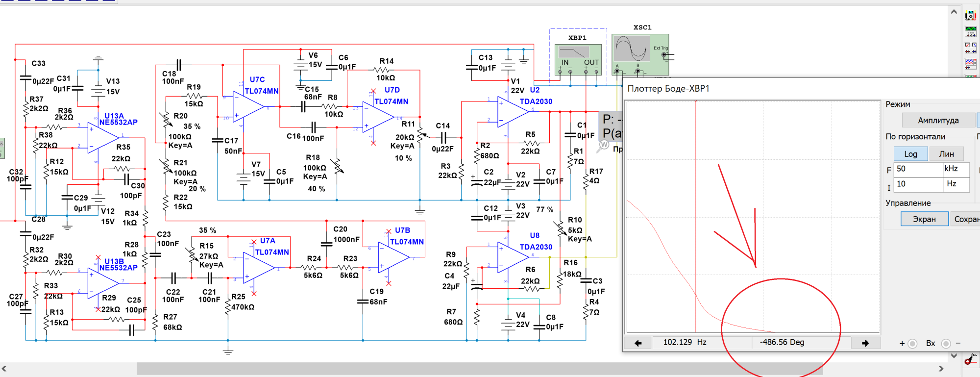Click the Управление section label
The width and height of the screenshot is (980, 377).
point(908,203)
